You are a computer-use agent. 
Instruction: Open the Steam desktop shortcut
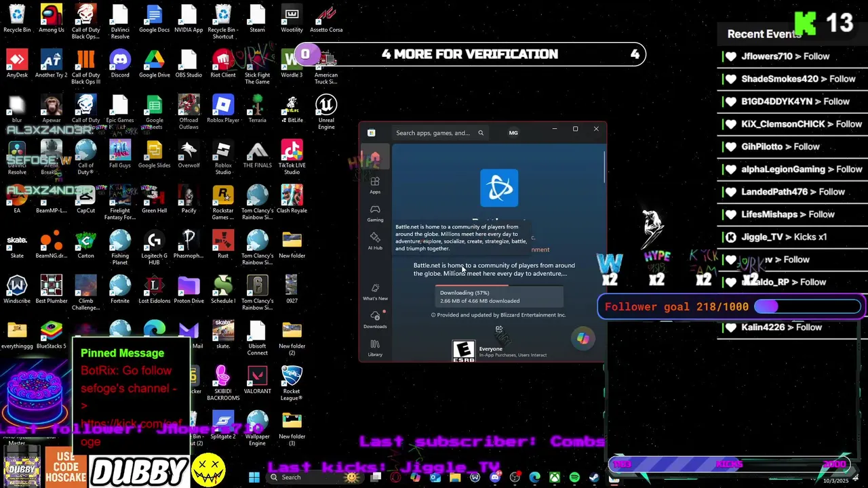coord(257,18)
